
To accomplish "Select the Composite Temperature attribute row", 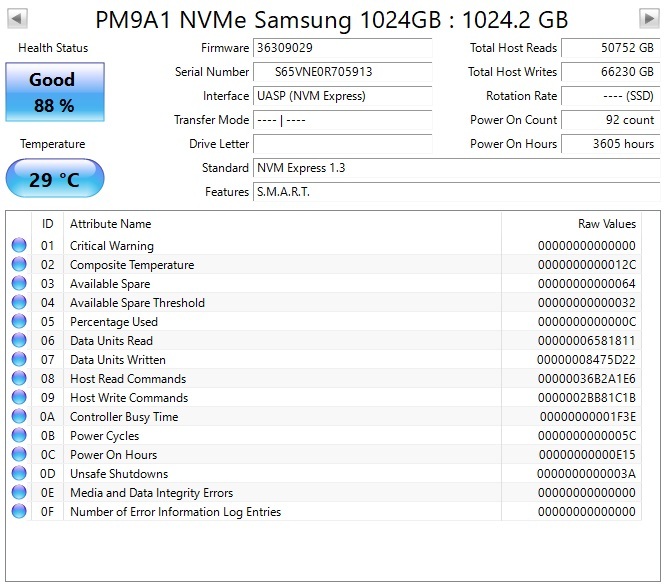I will tap(325, 265).
